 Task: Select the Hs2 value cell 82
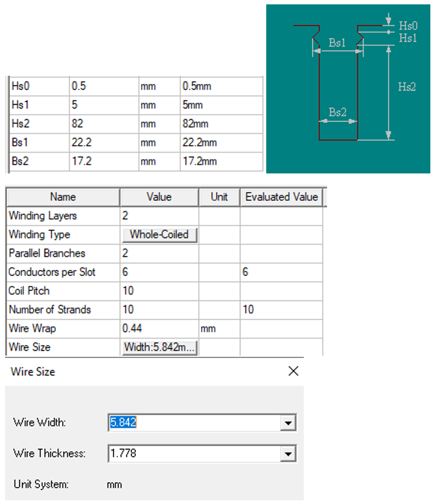(x=104, y=124)
